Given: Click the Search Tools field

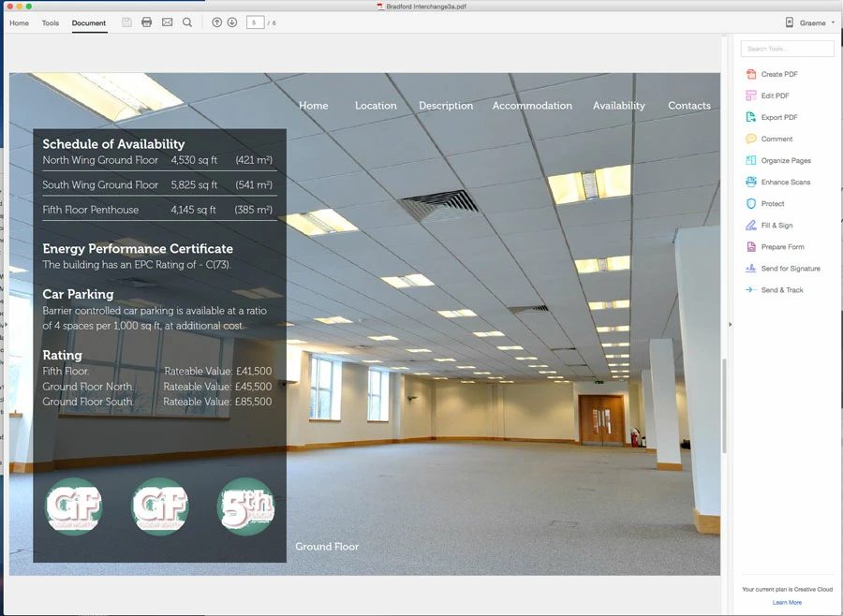Looking at the screenshot, I should (787, 49).
